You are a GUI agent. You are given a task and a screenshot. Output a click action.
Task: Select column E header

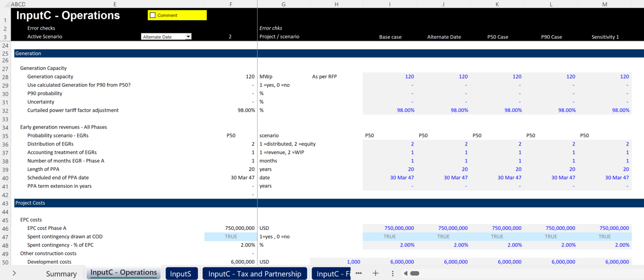pyautogui.click(x=115, y=4)
